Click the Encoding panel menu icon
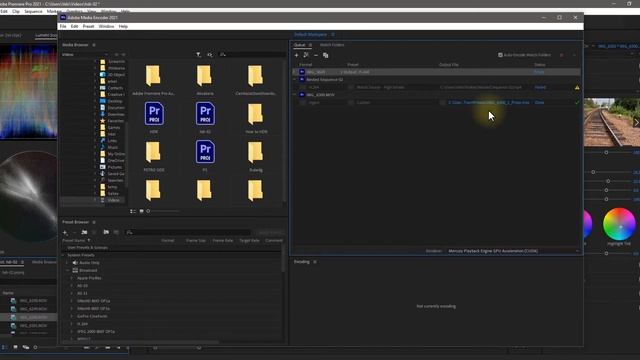The height and width of the screenshot is (360, 640). [315, 262]
